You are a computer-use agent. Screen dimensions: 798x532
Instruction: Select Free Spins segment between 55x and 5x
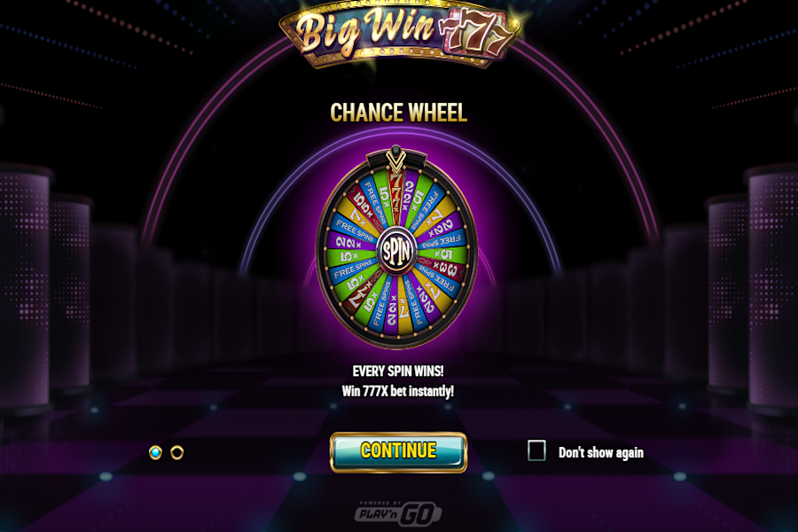(x=373, y=203)
